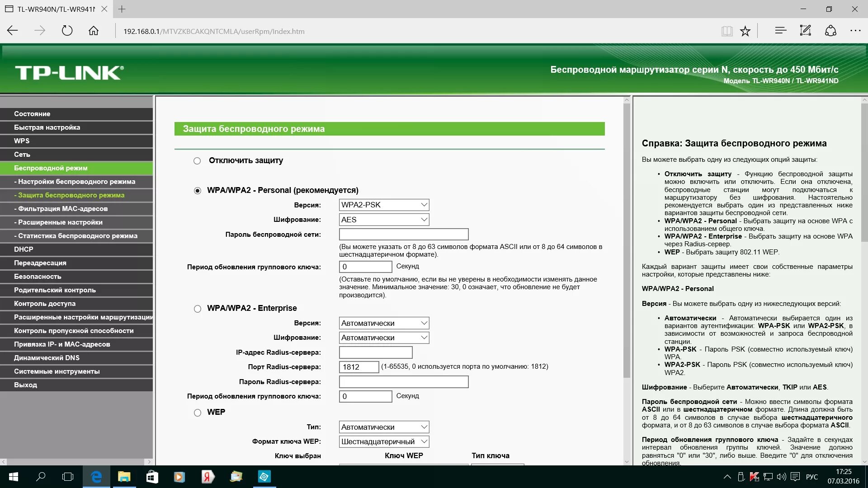868x488 pixels.
Task: Open reading view icon
Action: (727, 31)
